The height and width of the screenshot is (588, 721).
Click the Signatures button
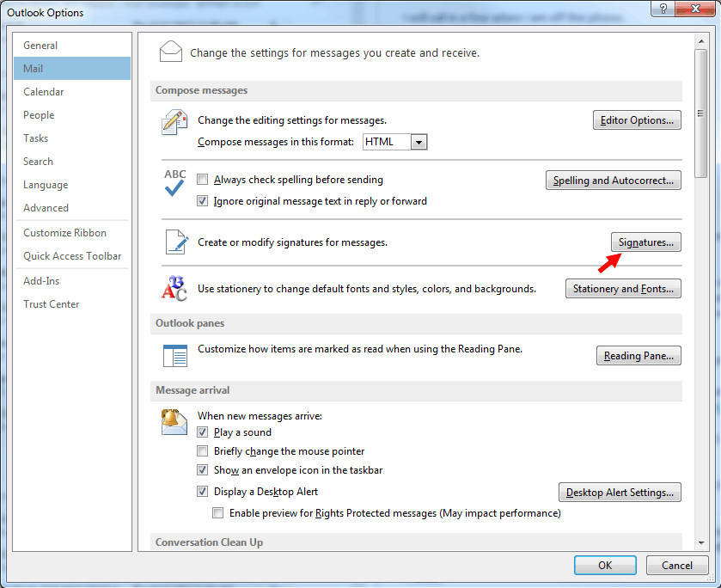click(x=646, y=242)
